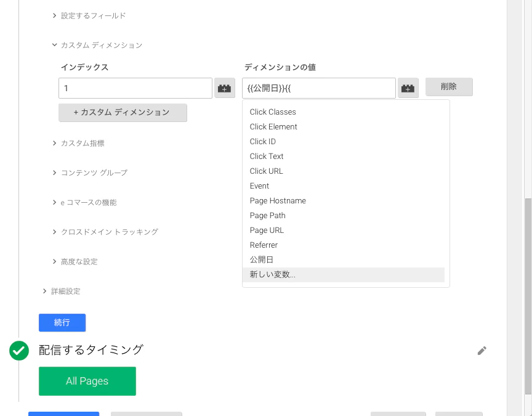Choose Click Text variable
Viewport: 532px width, 416px height.
[x=344, y=156]
